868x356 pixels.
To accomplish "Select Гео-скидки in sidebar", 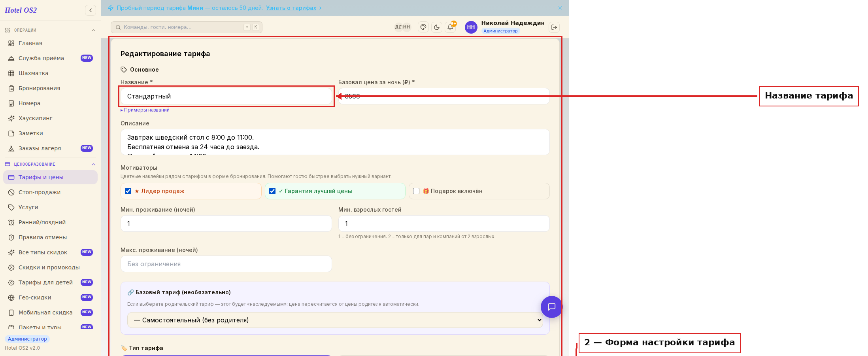I will click(50, 297).
